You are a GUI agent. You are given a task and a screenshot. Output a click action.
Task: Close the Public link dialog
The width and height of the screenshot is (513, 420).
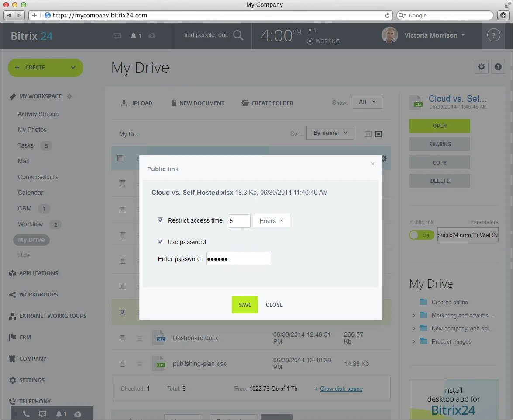pos(372,164)
